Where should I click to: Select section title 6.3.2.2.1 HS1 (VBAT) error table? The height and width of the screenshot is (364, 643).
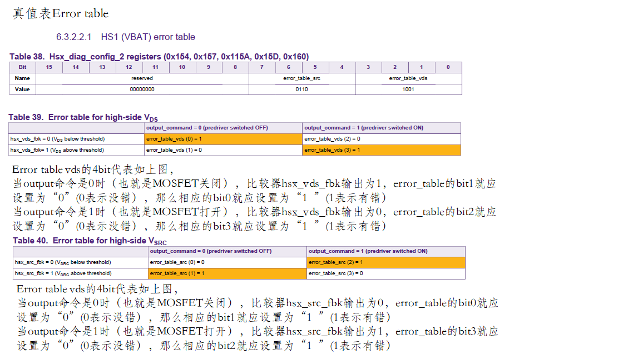(x=125, y=37)
